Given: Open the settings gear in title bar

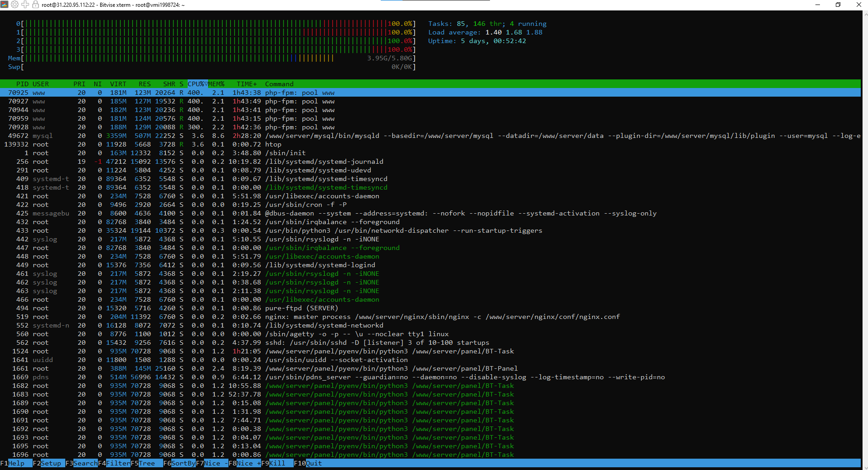Looking at the screenshot, I should tap(15, 5).
